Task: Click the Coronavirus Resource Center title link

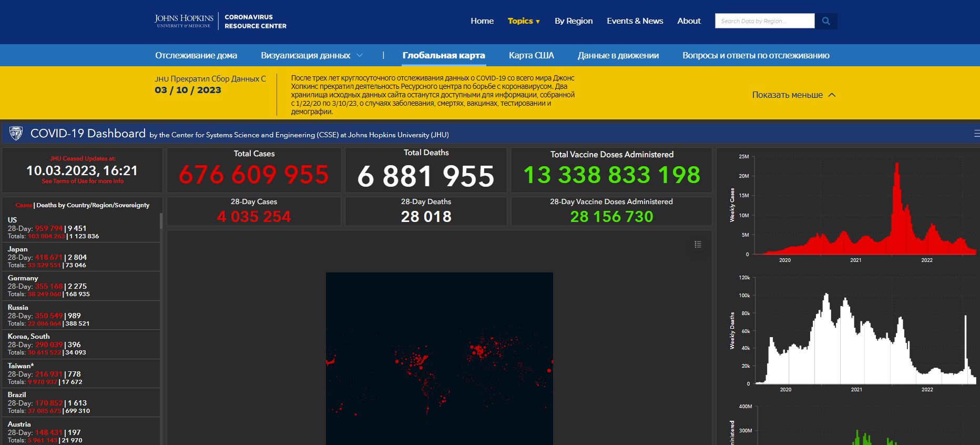Action: (x=256, y=21)
